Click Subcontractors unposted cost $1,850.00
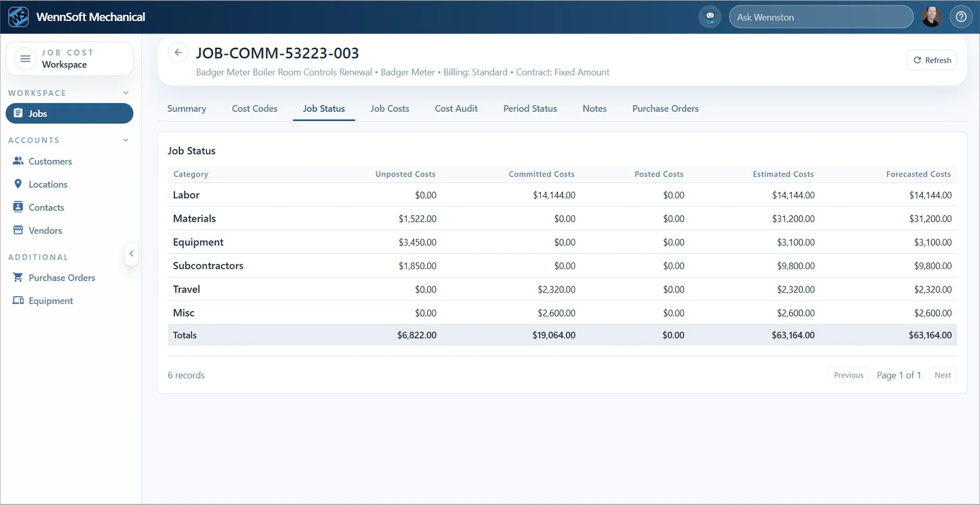 point(417,266)
